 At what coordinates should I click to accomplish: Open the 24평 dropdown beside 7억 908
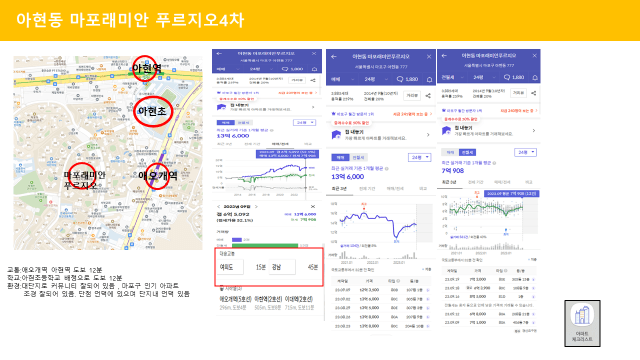point(525,152)
